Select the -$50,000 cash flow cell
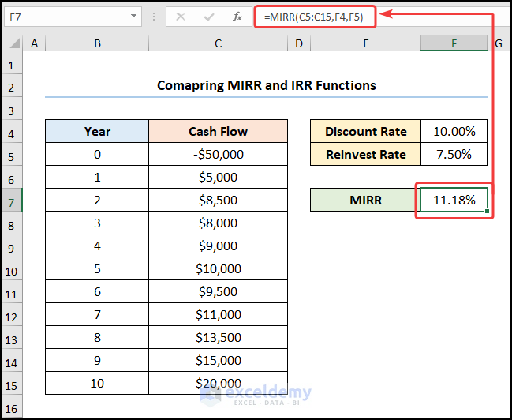Screen dimensions: 512x420 [x=218, y=155]
